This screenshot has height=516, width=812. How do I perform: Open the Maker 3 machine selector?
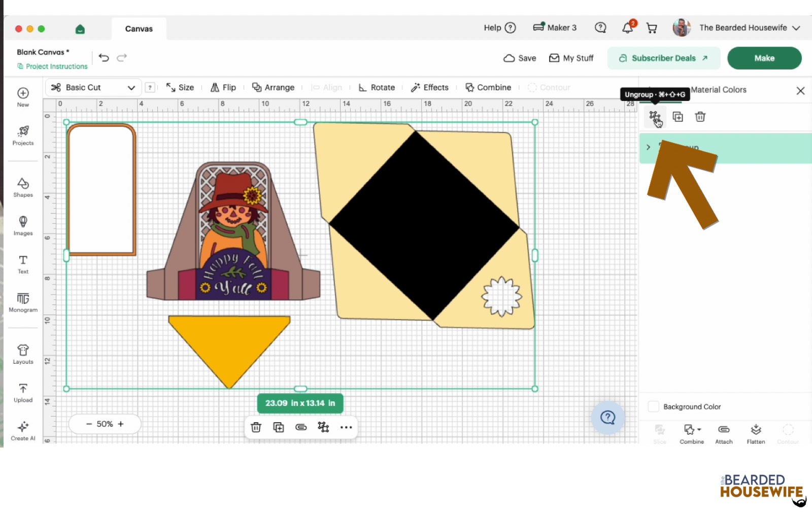555,28
